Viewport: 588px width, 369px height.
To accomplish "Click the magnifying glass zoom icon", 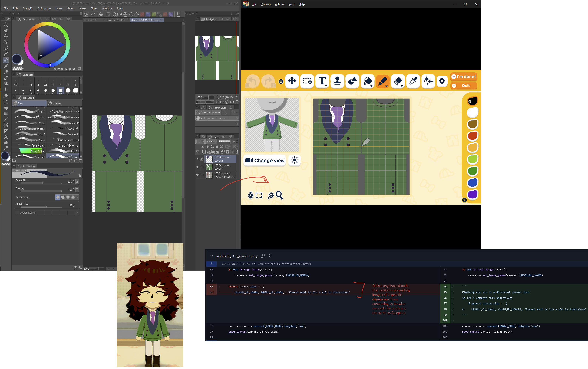I will point(279,195).
